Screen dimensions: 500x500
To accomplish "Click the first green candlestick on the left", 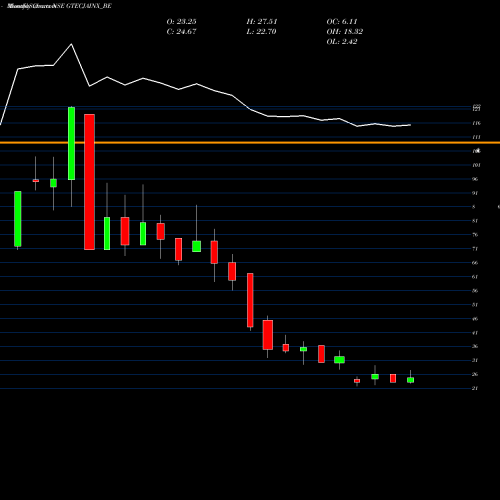I will pos(18,219).
